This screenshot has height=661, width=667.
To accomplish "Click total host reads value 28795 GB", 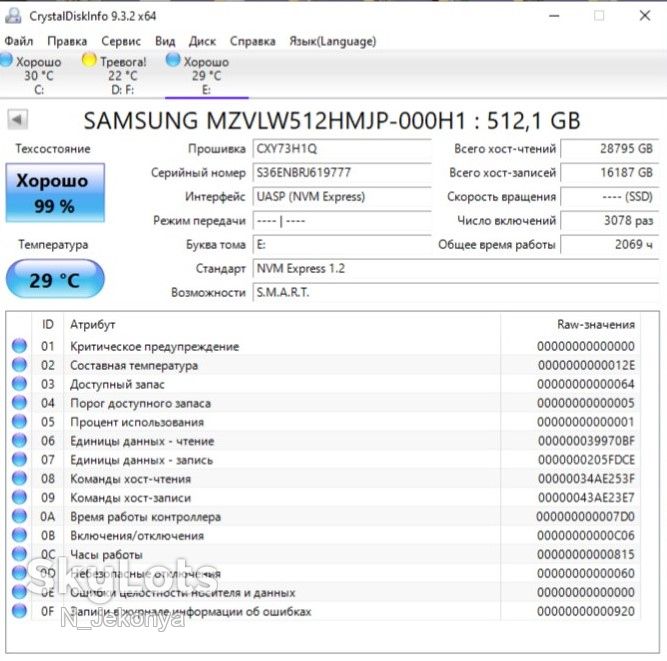I will click(609, 149).
